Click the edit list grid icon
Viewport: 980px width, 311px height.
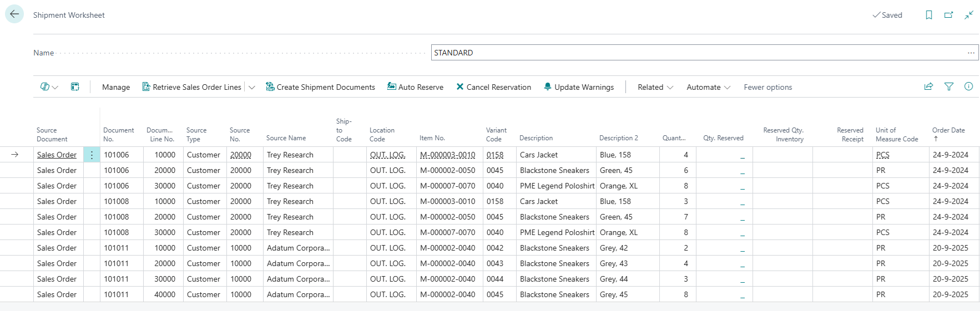[75, 87]
